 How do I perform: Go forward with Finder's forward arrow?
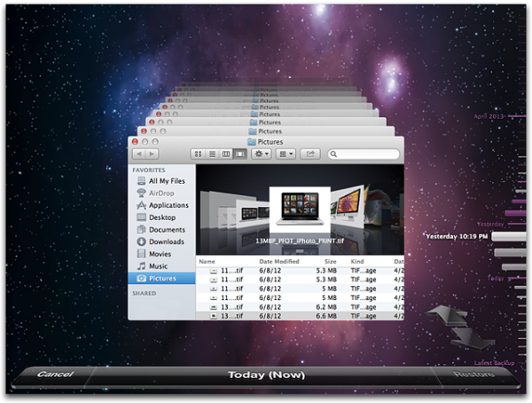point(152,154)
